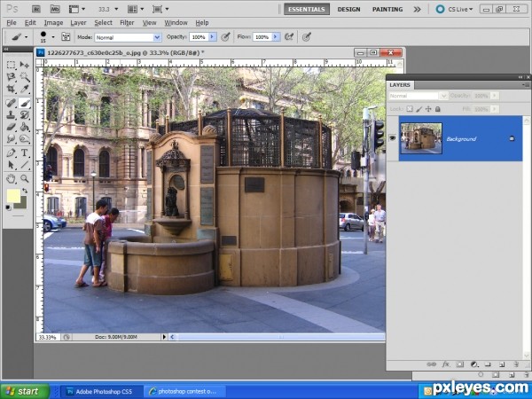Viewport: 532px width, 399px height.
Task: Launch Mini Bridge from application bar
Action: 55,9
